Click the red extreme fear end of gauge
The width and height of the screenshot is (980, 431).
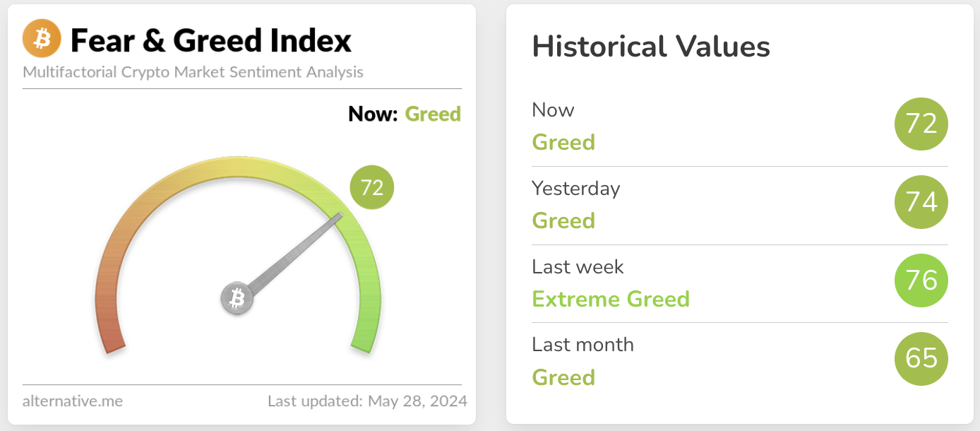[x=113, y=343]
